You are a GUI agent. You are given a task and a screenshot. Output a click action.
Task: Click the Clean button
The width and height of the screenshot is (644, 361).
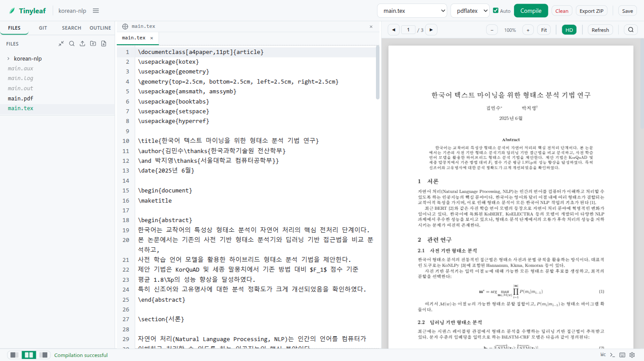pos(562,11)
